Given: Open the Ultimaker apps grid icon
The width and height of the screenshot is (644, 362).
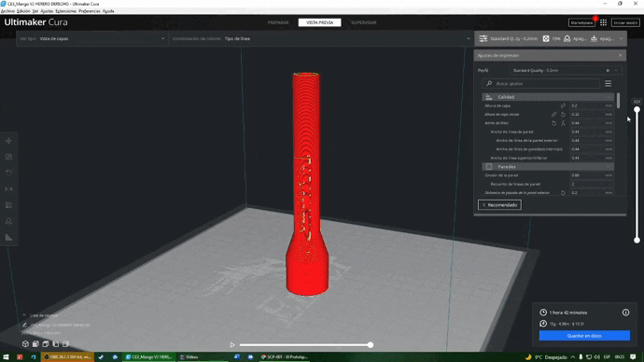Looking at the screenshot, I should pyautogui.click(x=603, y=22).
